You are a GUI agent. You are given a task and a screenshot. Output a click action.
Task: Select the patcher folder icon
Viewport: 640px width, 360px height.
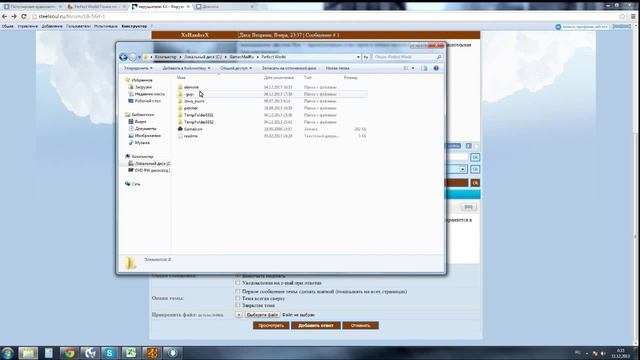tap(180, 108)
